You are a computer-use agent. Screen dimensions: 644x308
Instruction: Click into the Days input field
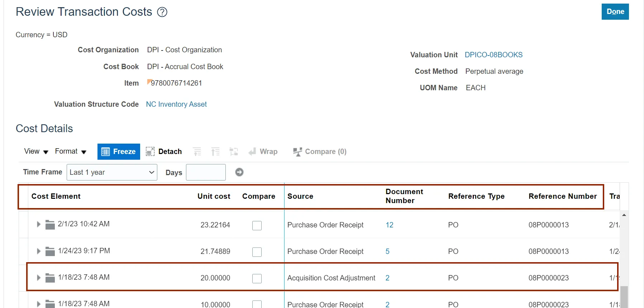pos(206,172)
